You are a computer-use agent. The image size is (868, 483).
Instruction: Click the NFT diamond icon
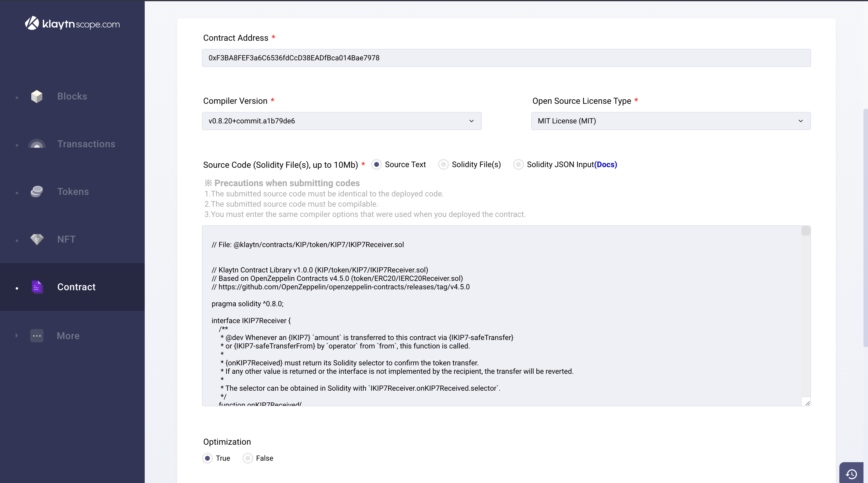click(x=37, y=239)
